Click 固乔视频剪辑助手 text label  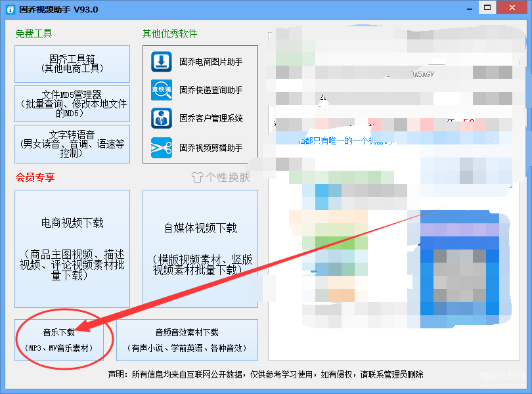coord(211,148)
